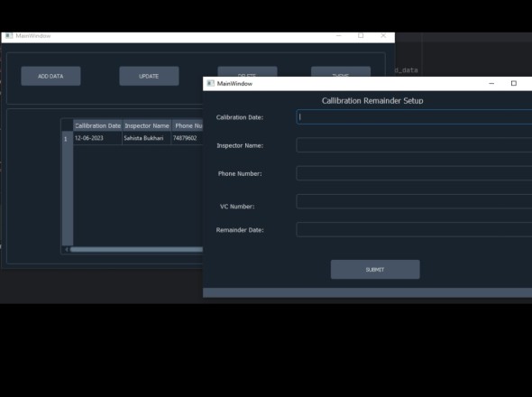This screenshot has width=532, height=397.
Task: Click into the Phone Number field
Action: (414, 173)
